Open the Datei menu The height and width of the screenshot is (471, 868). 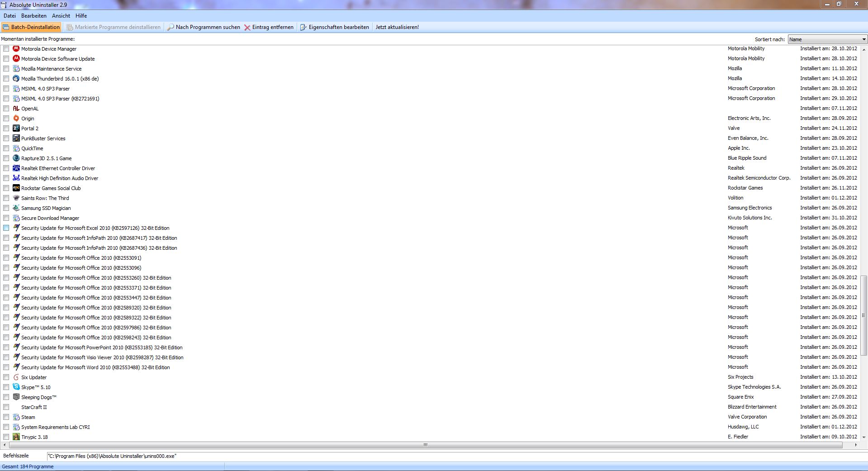click(x=9, y=16)
